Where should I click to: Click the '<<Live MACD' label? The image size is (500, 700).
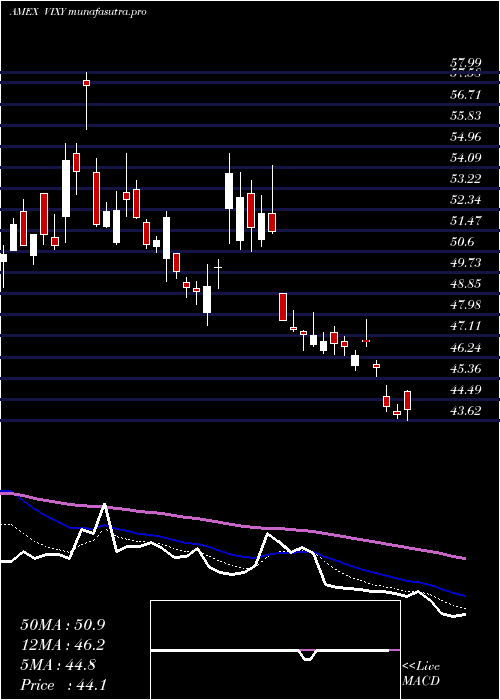click(421, 674)
